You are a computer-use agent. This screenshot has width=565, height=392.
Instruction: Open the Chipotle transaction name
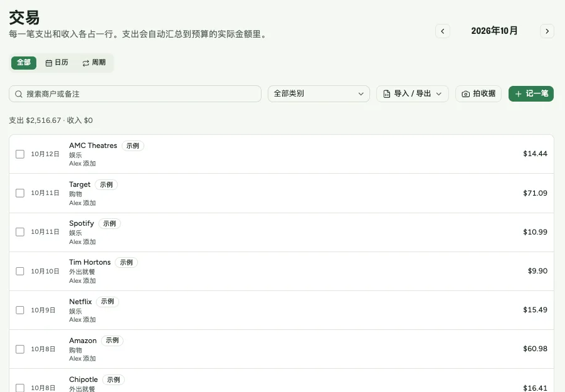click(x=83, y=379)
